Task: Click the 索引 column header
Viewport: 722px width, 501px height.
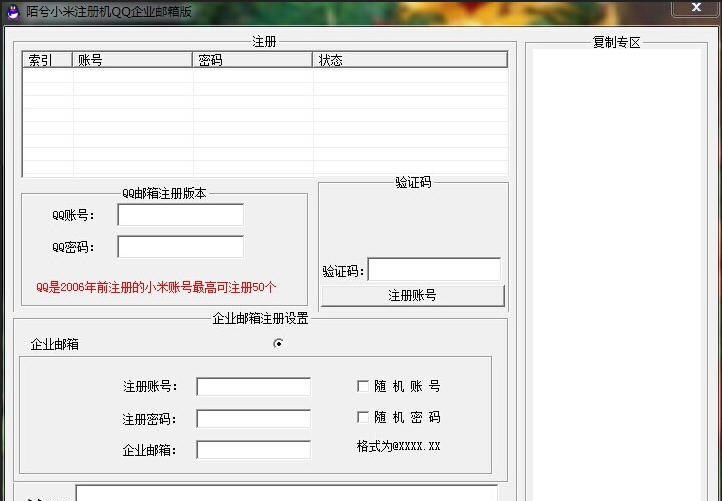Action: (47, 60)
